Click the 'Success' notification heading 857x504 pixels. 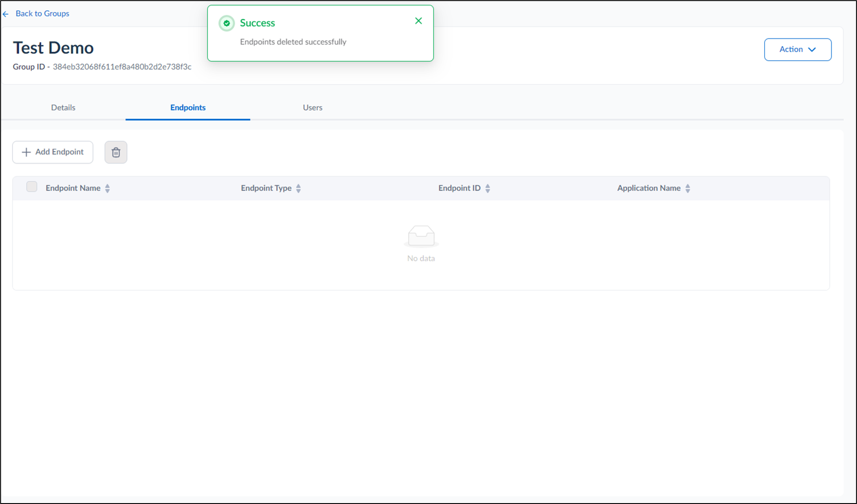pos(258,23)
